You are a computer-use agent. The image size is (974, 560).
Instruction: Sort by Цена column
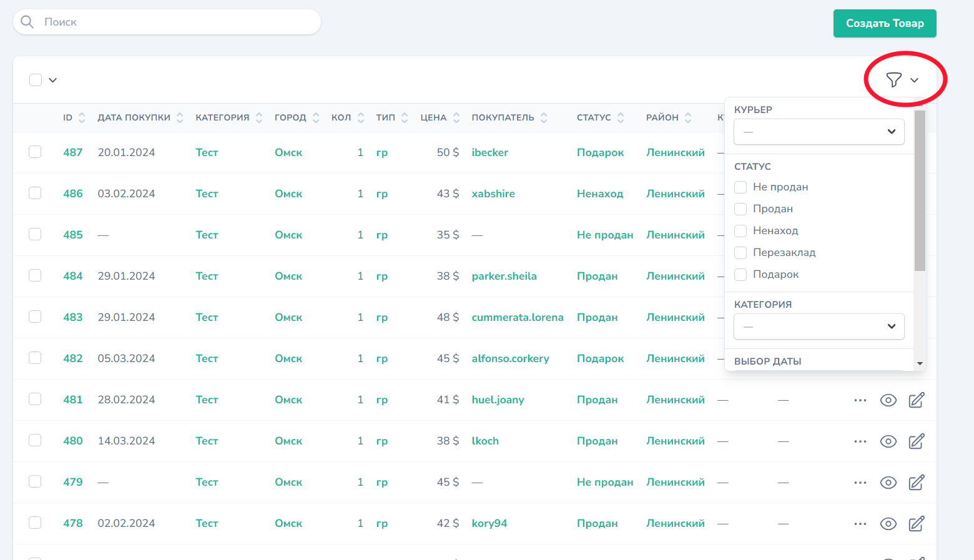[456, 117]
